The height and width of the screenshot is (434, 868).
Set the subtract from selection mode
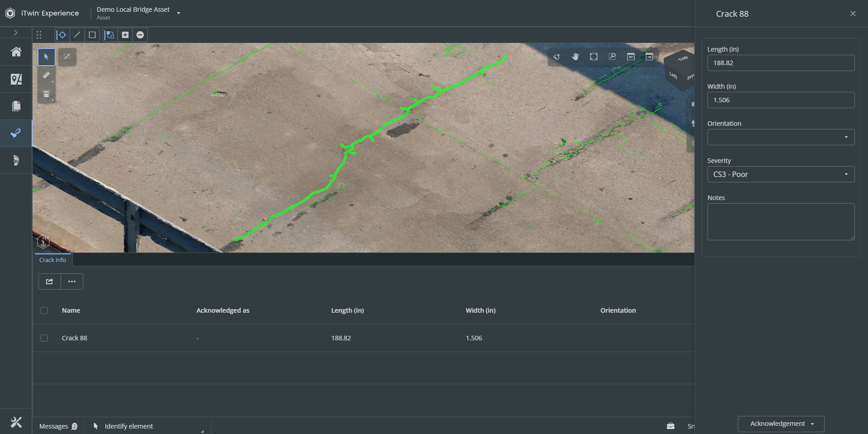click(140, 35)
